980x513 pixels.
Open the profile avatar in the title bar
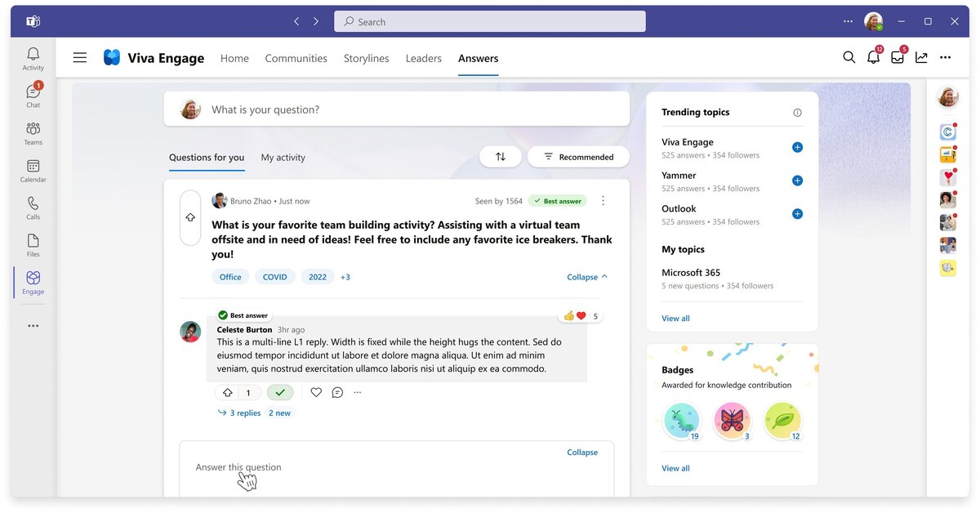[x=874, y=21]
